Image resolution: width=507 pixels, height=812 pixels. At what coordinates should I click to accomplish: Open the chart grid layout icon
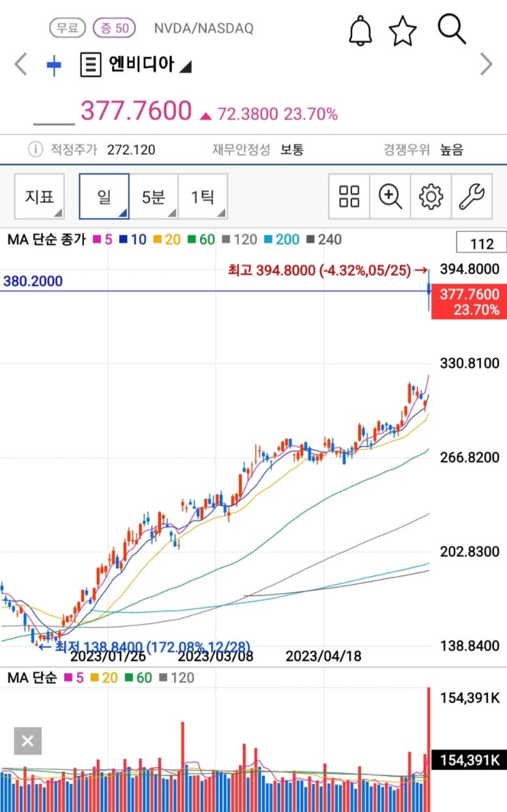coord(349,196)
